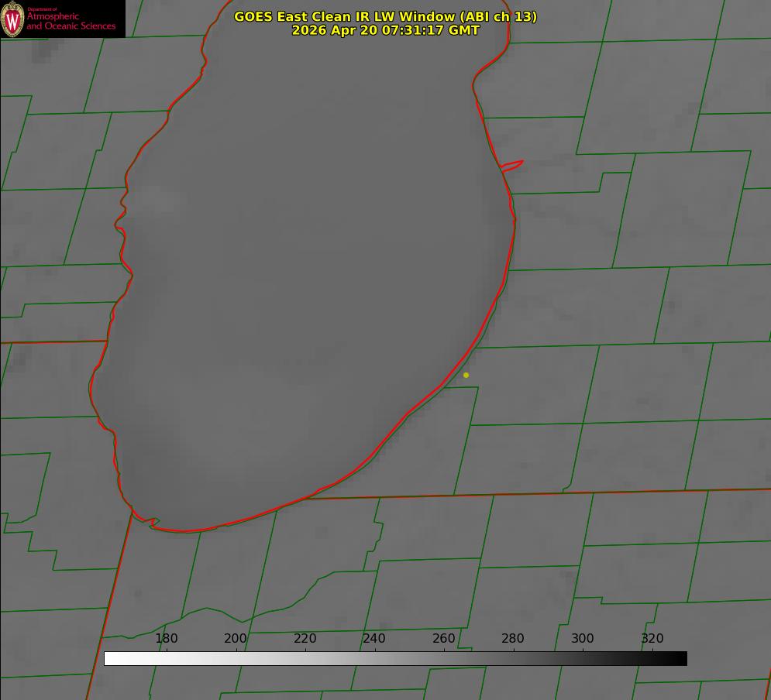Click the 300 label on the colorbar
Image resolution: width=771 pixels, height=700 pixels.
583,638
